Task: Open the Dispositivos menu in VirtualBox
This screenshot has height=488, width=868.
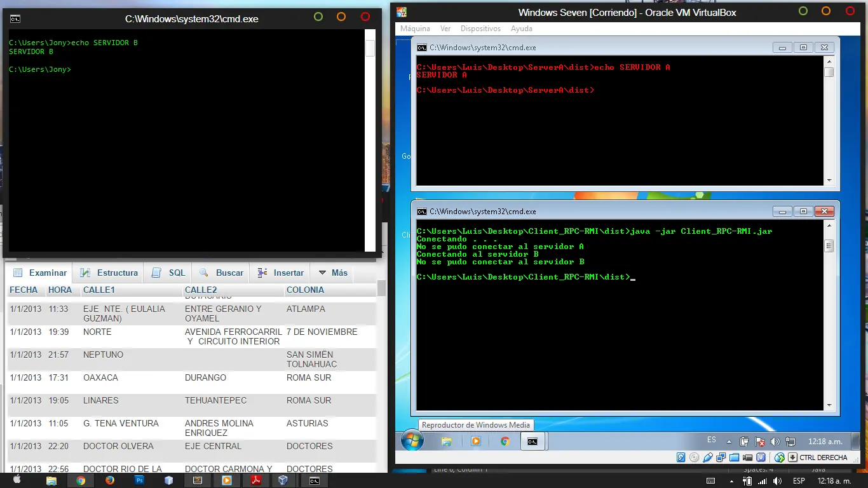Action: click(x=480, y=29)
